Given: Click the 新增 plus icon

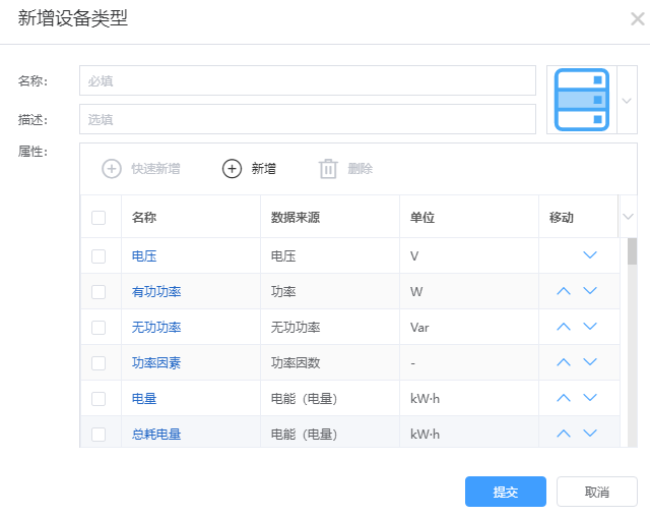Looking at the screenshot, I should (231, 169).
